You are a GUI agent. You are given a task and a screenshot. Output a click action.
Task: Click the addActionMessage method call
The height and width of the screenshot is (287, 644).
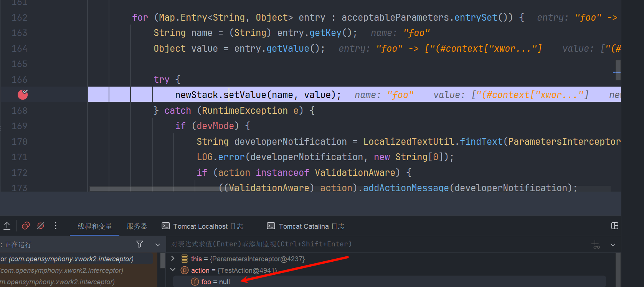click(x=406, y=188)
